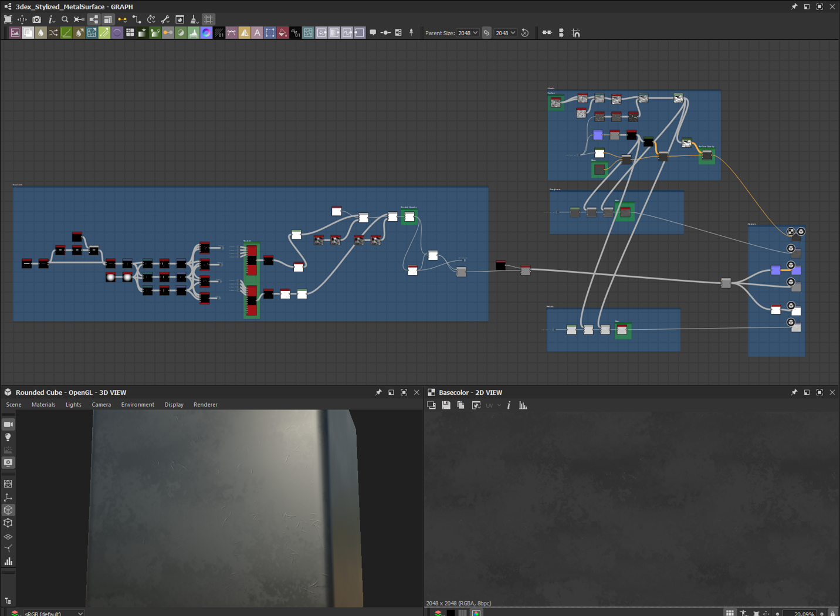
Task: Float the 2D View panel
Action: pyautogui.click(x=807, y=392)
